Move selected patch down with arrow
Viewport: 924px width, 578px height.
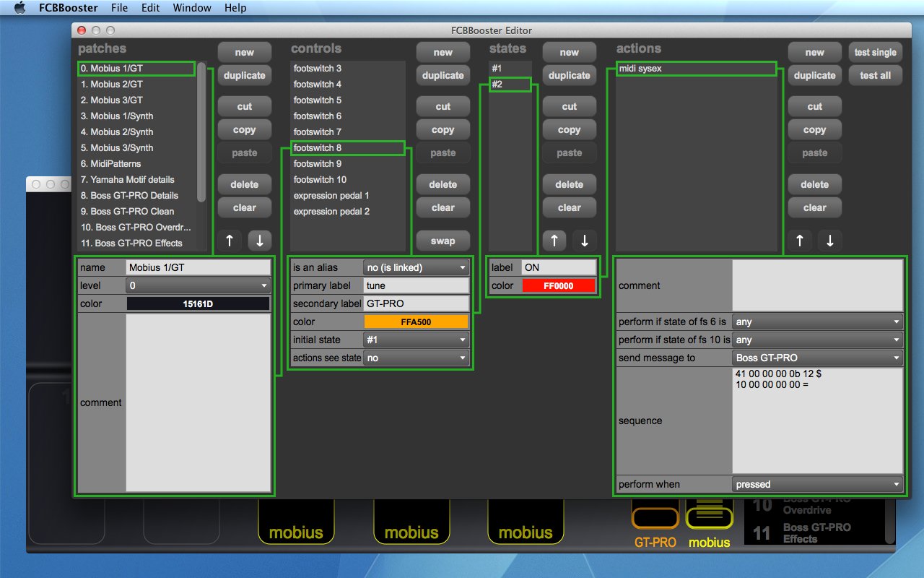click(x=260, y=241)
